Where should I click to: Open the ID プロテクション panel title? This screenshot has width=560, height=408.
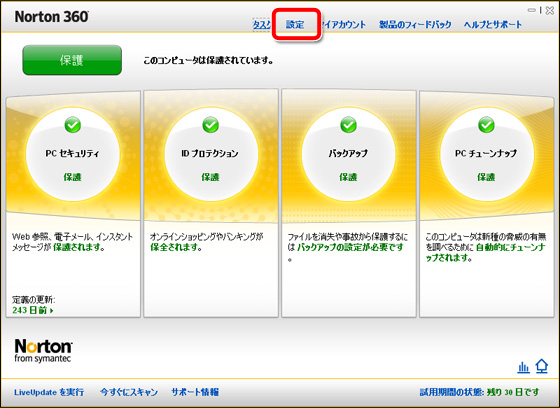[x=210, y=154]
